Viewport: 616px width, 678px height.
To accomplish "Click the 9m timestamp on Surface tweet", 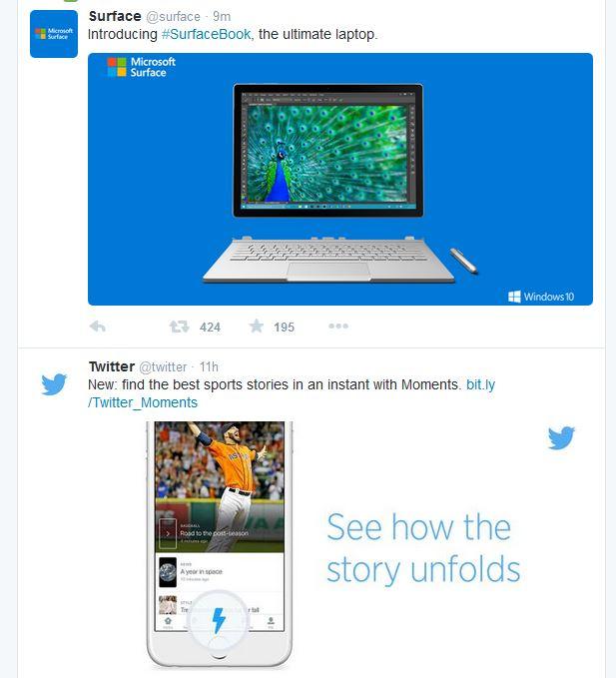I will [x=222, y=16].
